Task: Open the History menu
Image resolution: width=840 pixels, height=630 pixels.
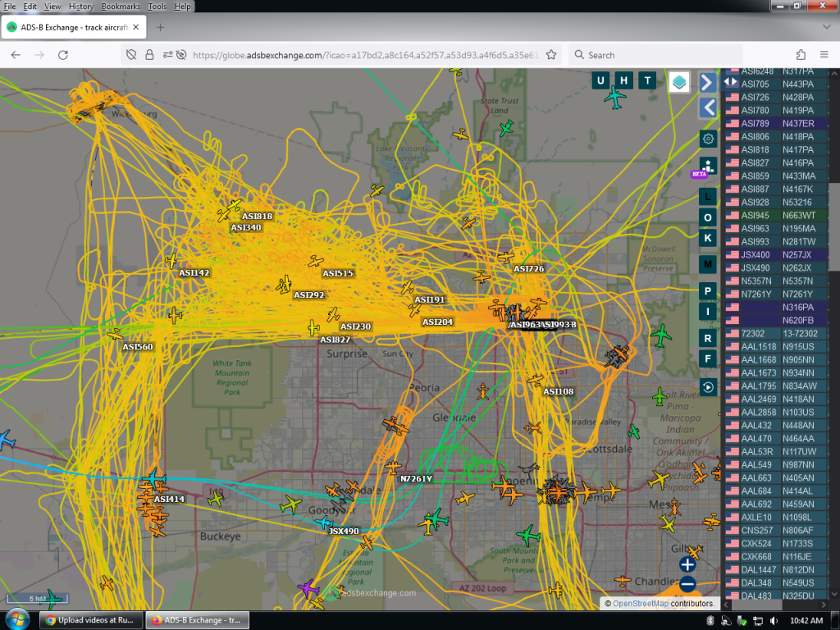Action: click(x=81, y=7)
